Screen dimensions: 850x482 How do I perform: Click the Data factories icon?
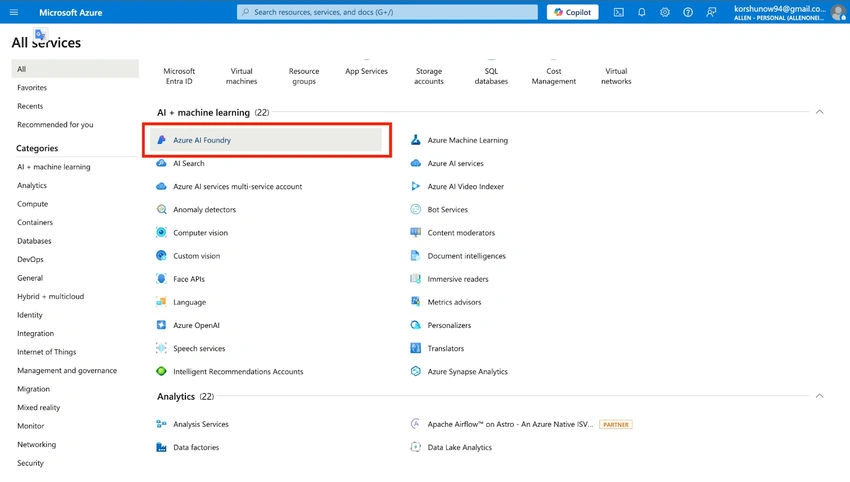(162, 447)
